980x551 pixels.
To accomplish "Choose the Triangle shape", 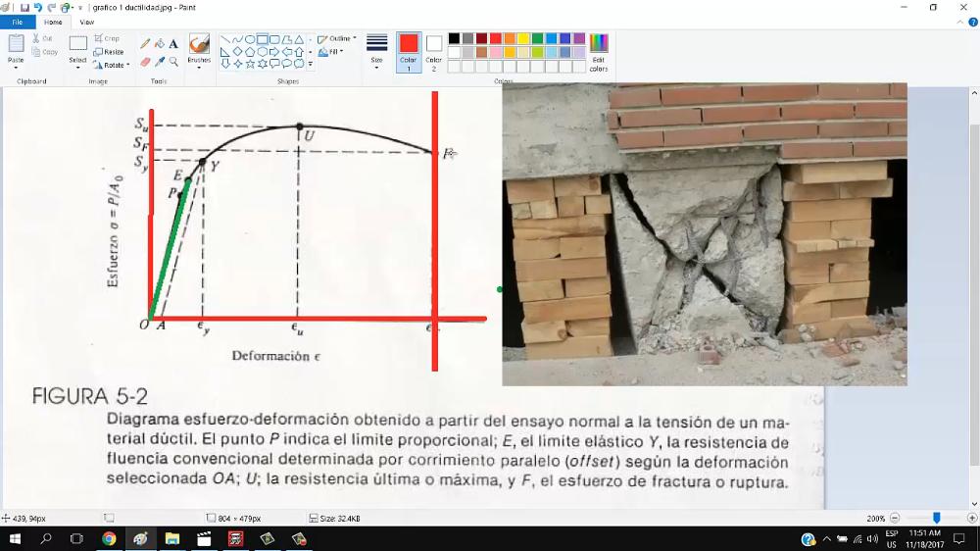I will click(299, 39).
